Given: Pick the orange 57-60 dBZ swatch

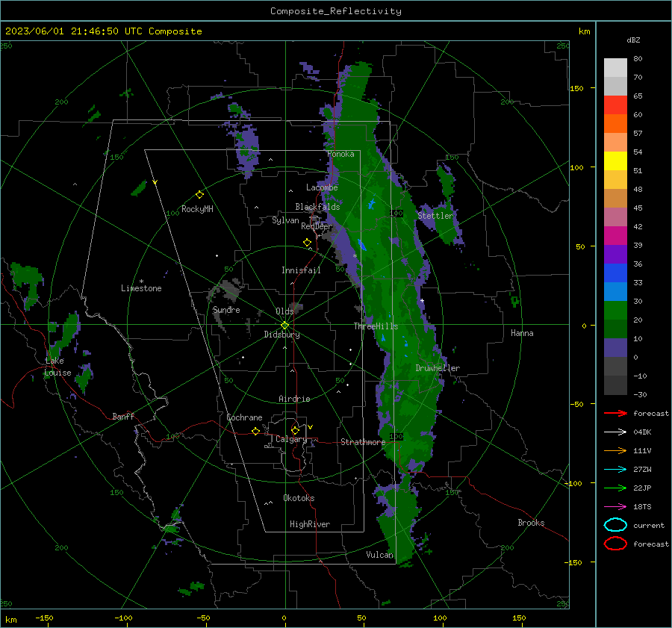Looking at the screenshot, I should pos(615,123).
